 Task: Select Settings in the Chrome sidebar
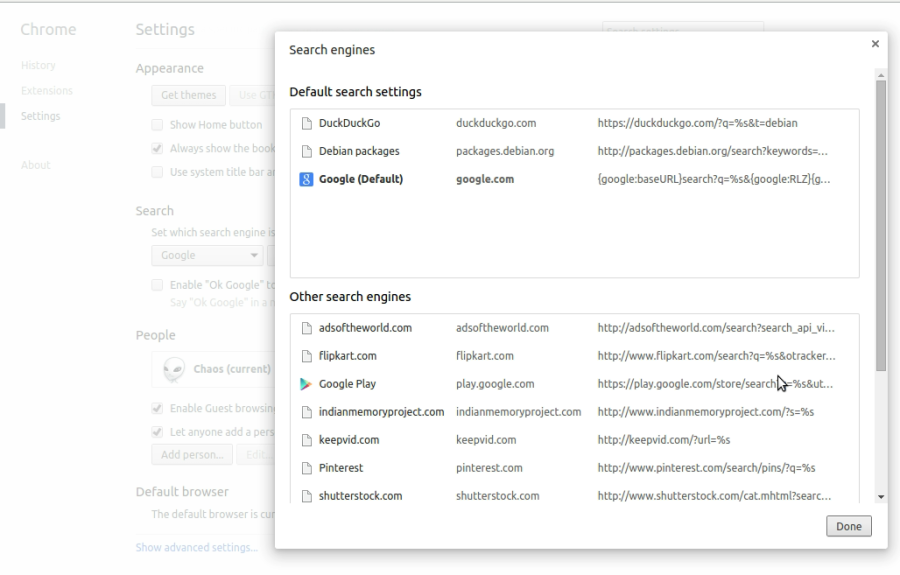click(x=40, y=116)
